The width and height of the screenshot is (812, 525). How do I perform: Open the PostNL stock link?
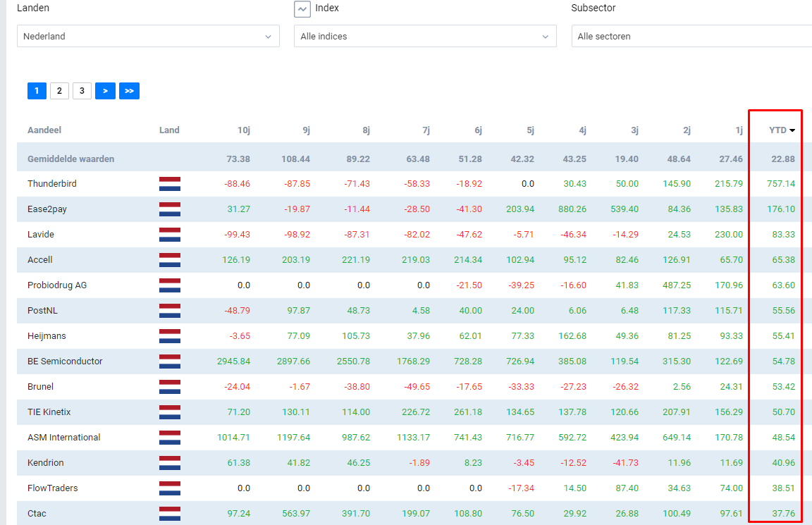pyautogui.click(x=42, y=311)
